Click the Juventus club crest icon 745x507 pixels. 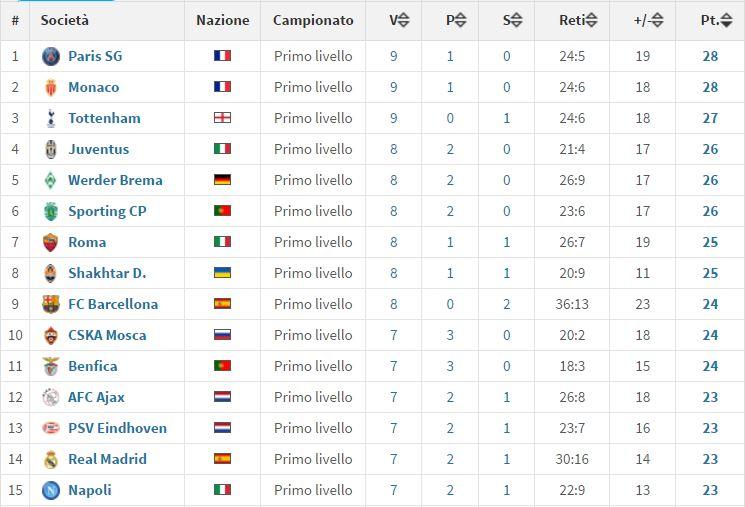(51, 149)
